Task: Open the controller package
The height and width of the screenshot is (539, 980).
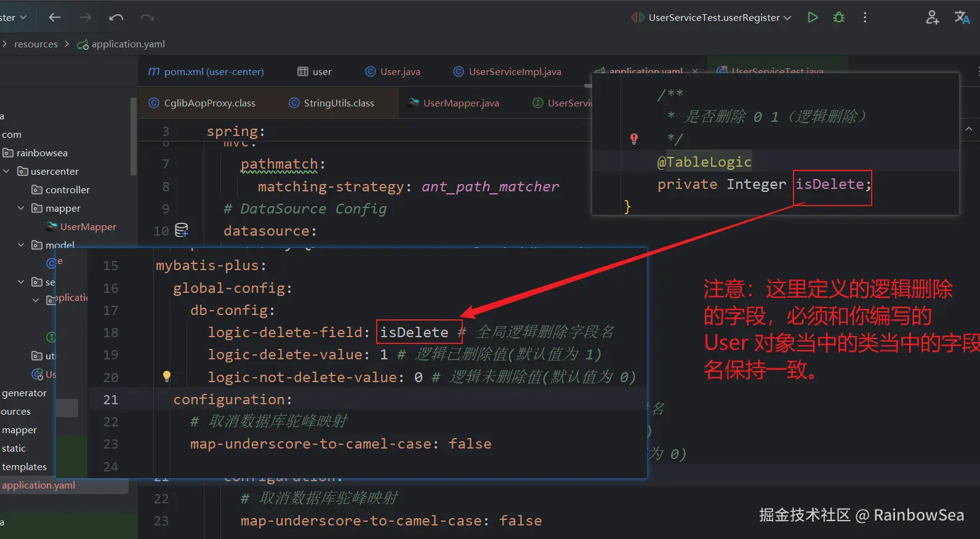Action: click(61, 190)
